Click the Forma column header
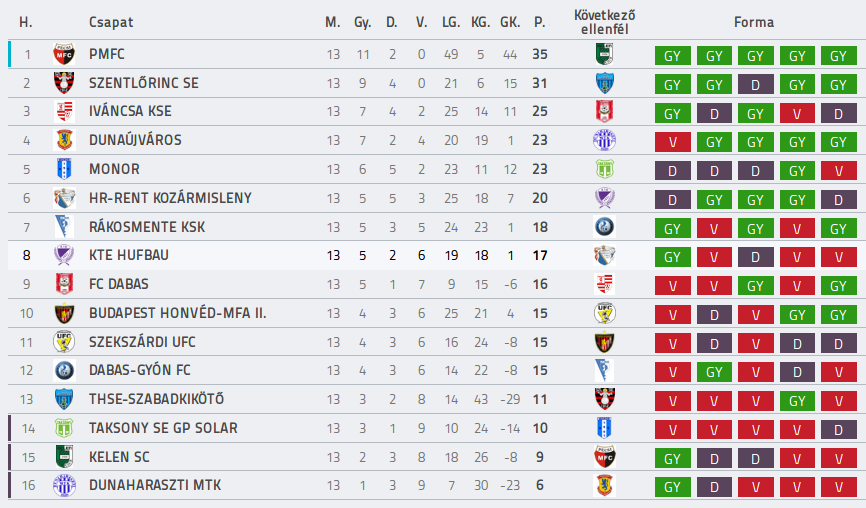This screenshot has height=508, width=866. pyautogui.click(x=754, y=22)
